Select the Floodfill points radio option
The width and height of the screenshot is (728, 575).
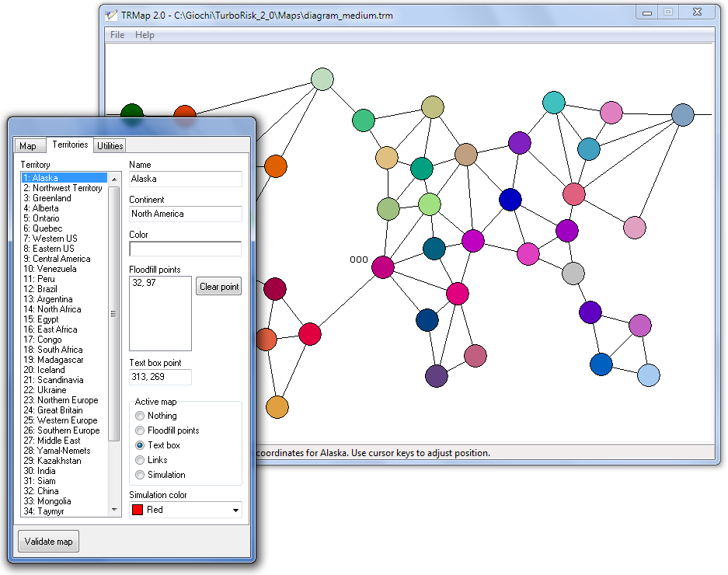[x=167, y=430]
